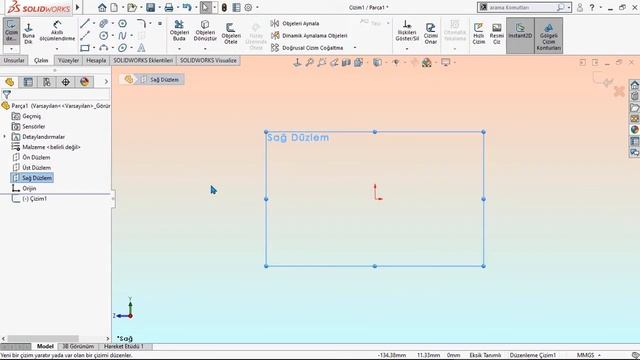The width and height of the screenshot is (640, 360).
Task: Click Objeleri Dönüştür convert tool
Action: (x=205, y=31)
